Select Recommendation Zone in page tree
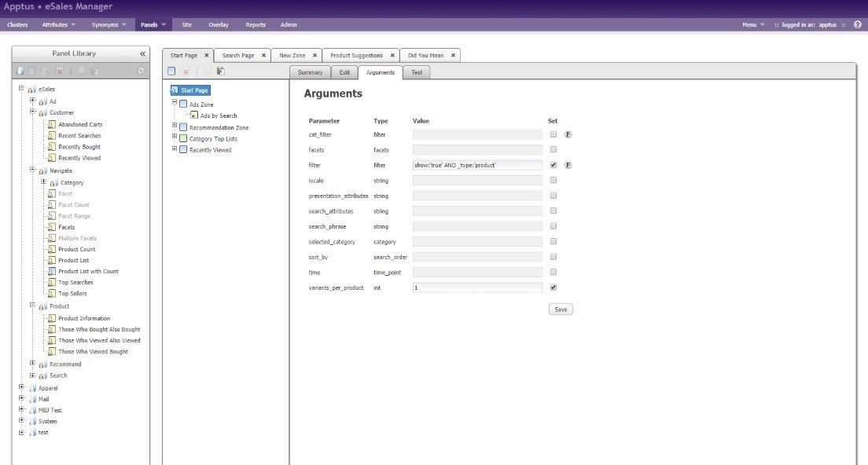The height and width of the screenshot is (465, 868). [x=219, y=128]
